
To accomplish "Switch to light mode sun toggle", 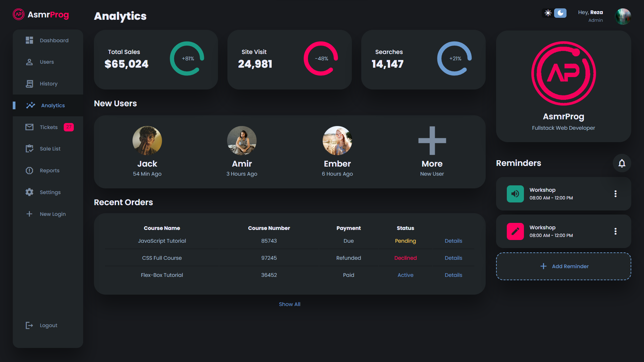I will coord(548,13).
